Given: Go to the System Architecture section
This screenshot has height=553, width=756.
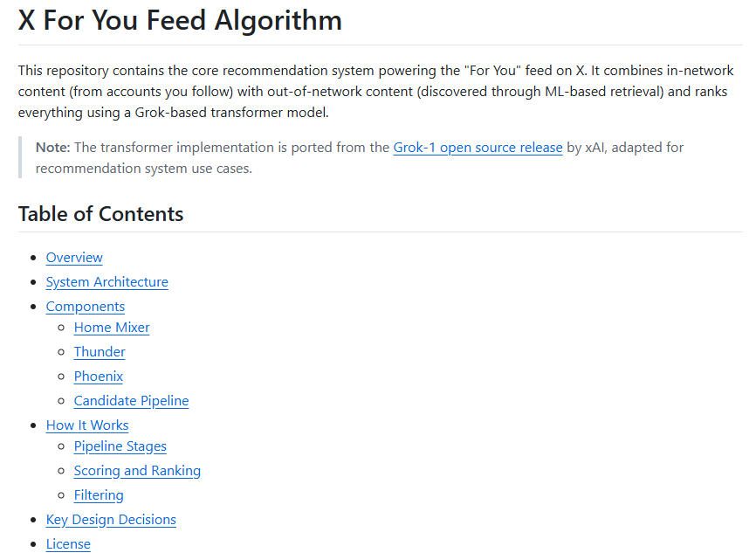Looking at the screenshot, I should click(107, 282).
